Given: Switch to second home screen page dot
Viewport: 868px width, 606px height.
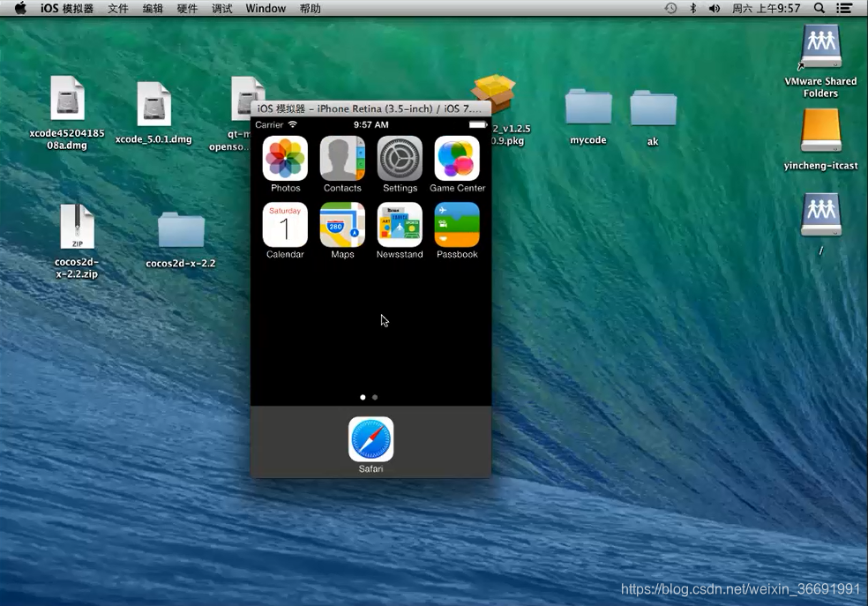Looking at the screenshot, I should click(375, 397).
